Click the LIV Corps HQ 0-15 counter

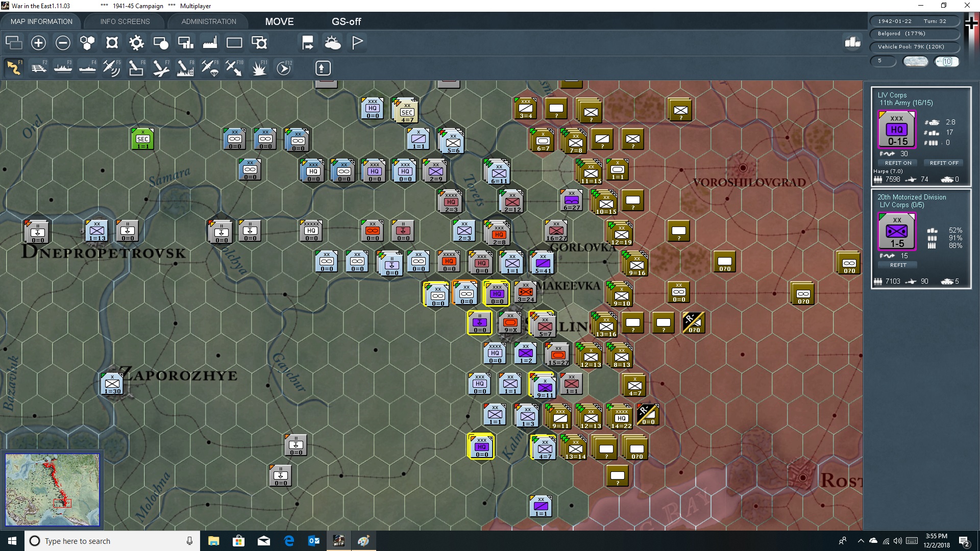click(x=897, y=130)
